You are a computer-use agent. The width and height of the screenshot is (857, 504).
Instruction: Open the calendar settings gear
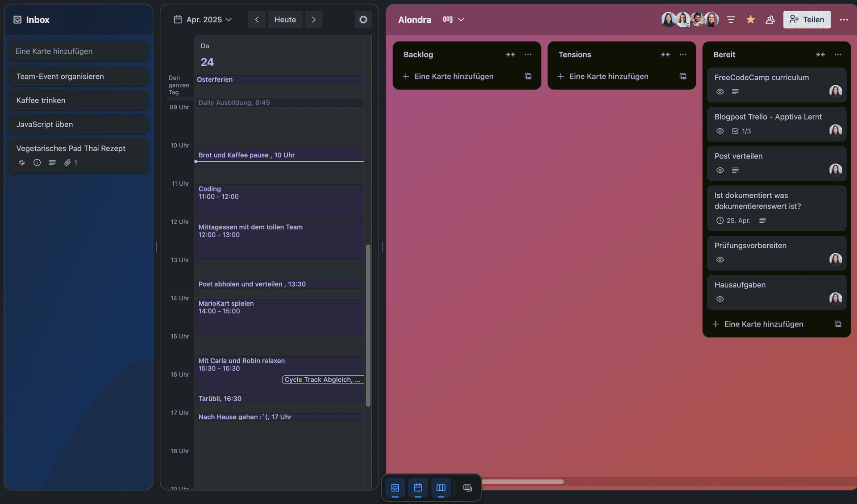[363, 20]
